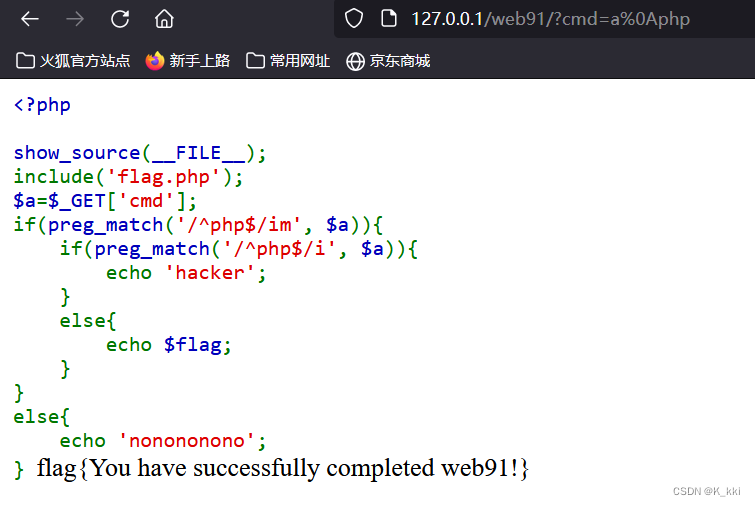This screenshot has width=755, height=506.
Task: Click the $a=$_GET['cmd'] line
Action: point(105,201)
